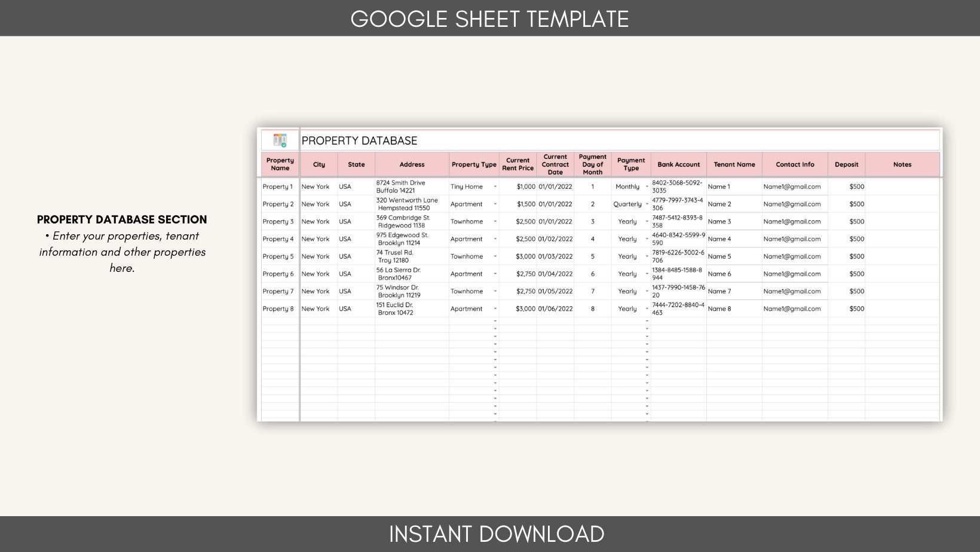Image resolution: width=980 pixels, height=552 pixels.
Task: Click the Tiny Home cell of Property 1
Action: tap(469, 186)
